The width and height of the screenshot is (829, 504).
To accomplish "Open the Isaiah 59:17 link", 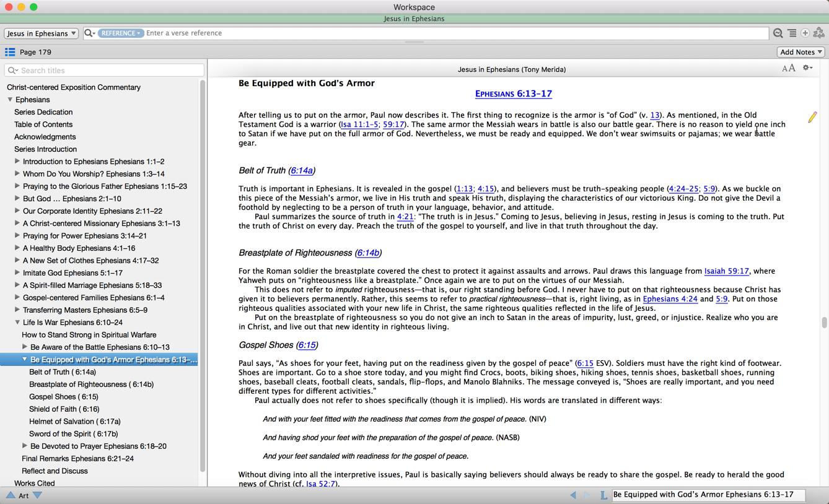I will 727,271.
